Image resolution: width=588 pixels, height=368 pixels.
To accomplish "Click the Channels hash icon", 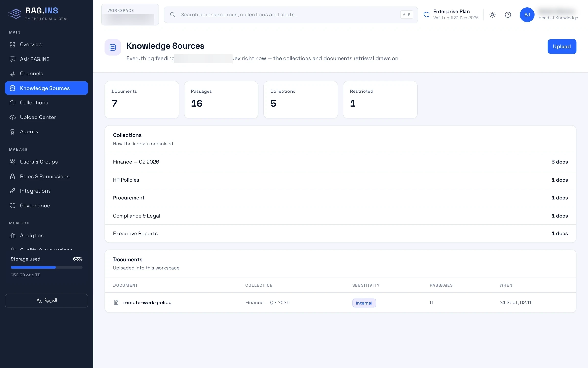I will [x=12, y=74].
